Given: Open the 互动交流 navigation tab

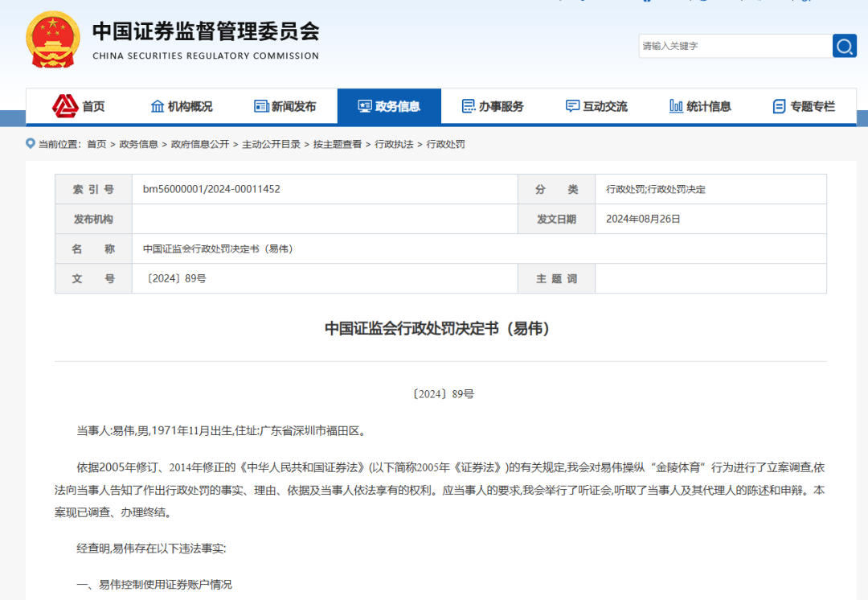Looking at the screenshot, I should click(x=596, y=106).
